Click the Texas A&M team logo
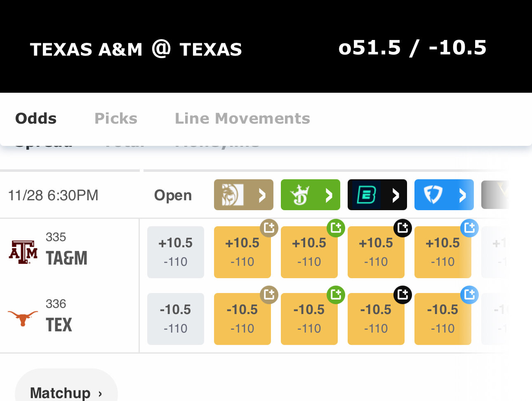This screenshot has width=532, height=401. pos(23,252)
